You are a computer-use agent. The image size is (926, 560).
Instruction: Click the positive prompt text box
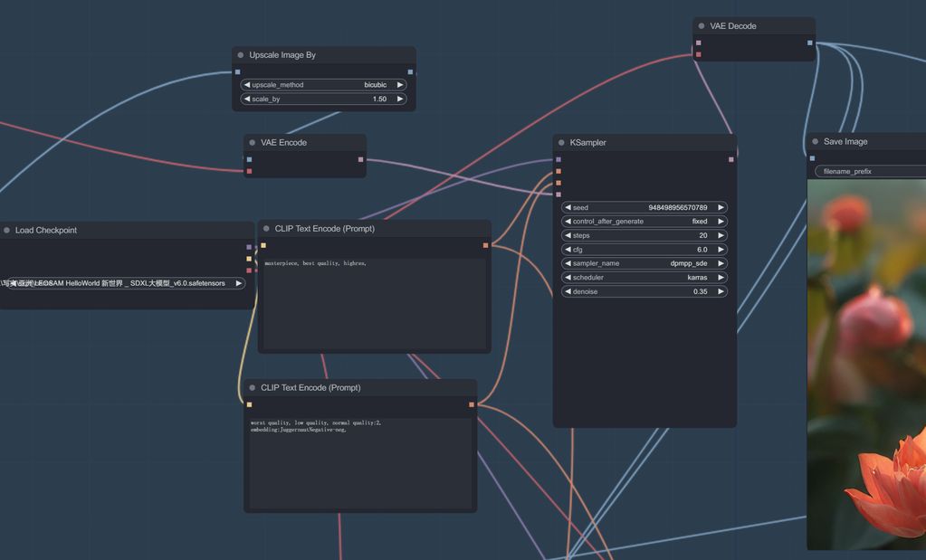point(375,303)
